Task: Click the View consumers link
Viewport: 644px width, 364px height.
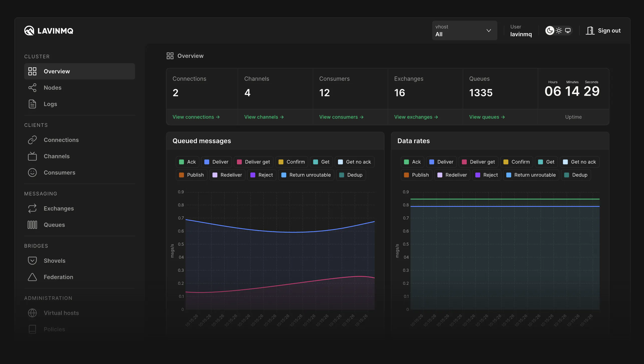Action: coord(341,117)
